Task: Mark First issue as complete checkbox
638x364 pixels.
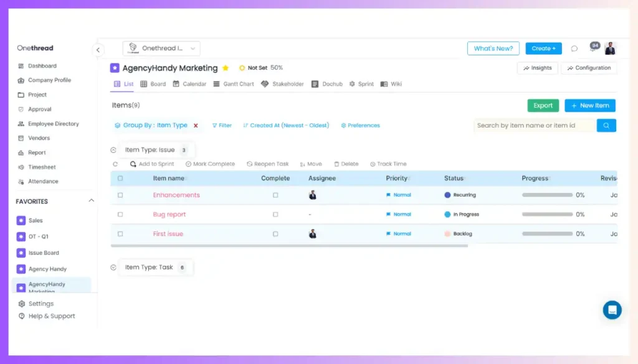Action: coord(275,233)
